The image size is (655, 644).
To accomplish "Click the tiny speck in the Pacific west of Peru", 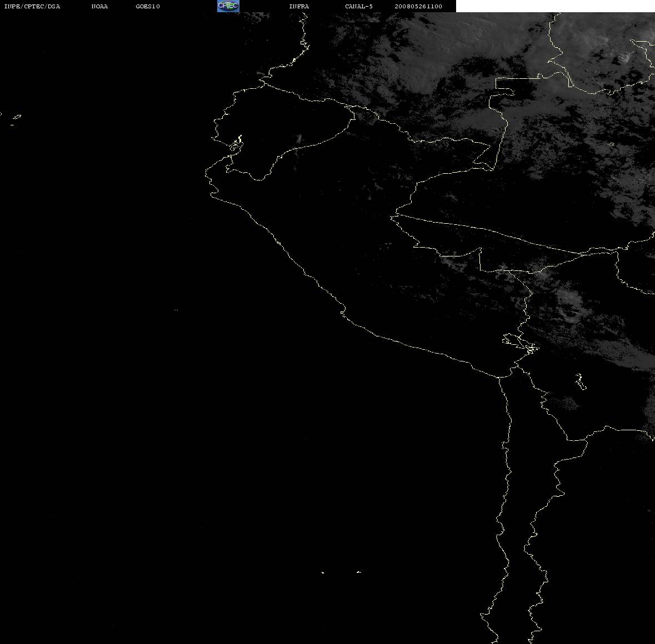I will [x=176, y=310].
